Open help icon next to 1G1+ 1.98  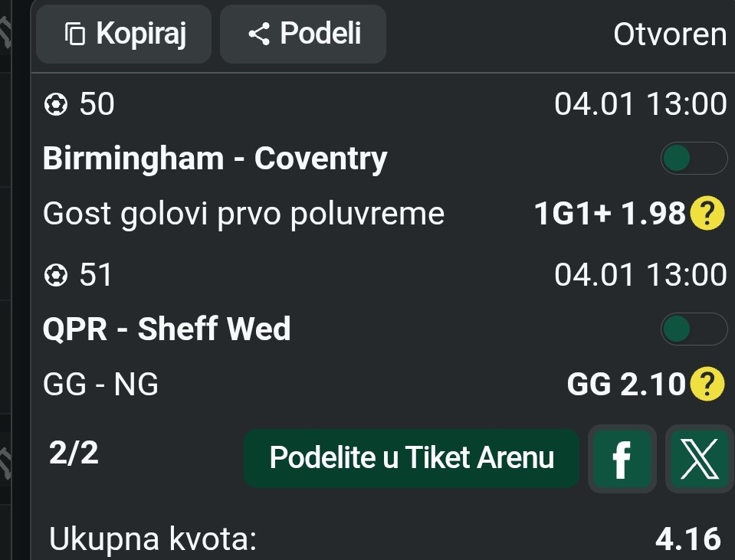[707, 215]
